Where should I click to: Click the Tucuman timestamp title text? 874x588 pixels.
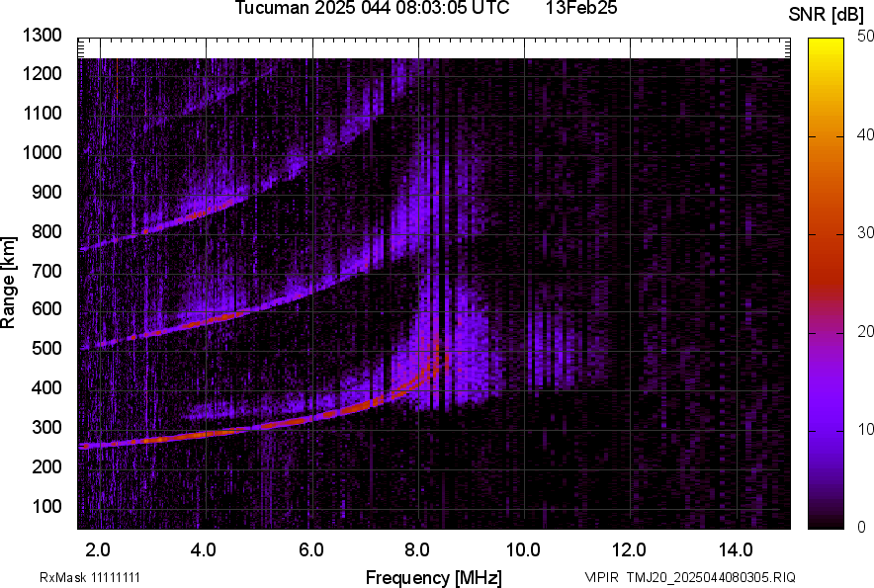[373, 9]
